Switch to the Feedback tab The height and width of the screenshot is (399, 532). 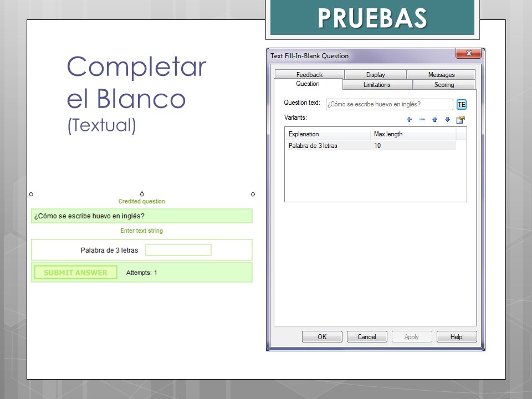pyautogui.click(x=309, y=74)
